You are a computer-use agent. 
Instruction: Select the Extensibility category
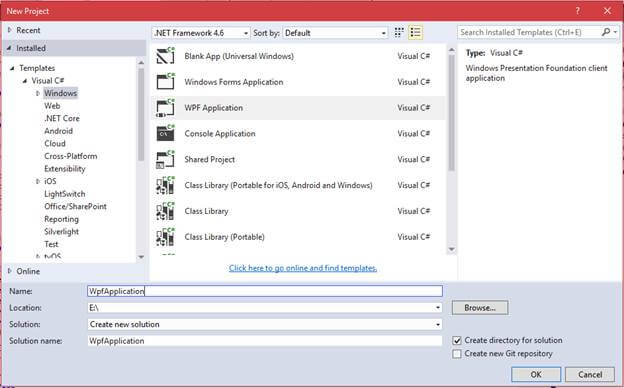[x=65, y=169]
